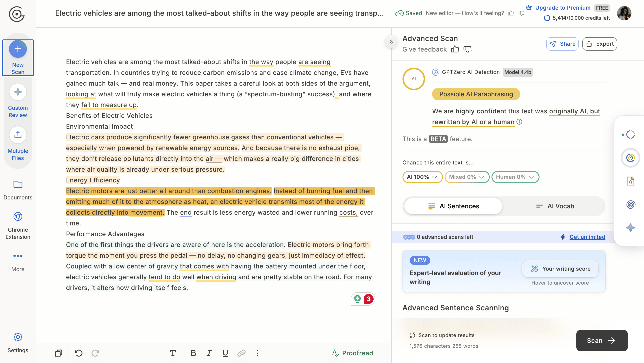
Task: Thumbs up the Advanced Scan feedback
Action: click(455, 49)
